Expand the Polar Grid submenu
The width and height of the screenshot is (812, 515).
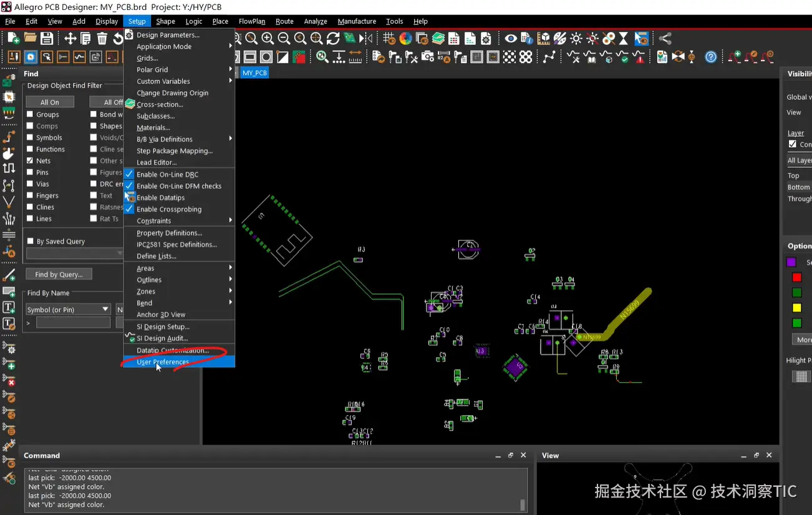pos(179,69)
